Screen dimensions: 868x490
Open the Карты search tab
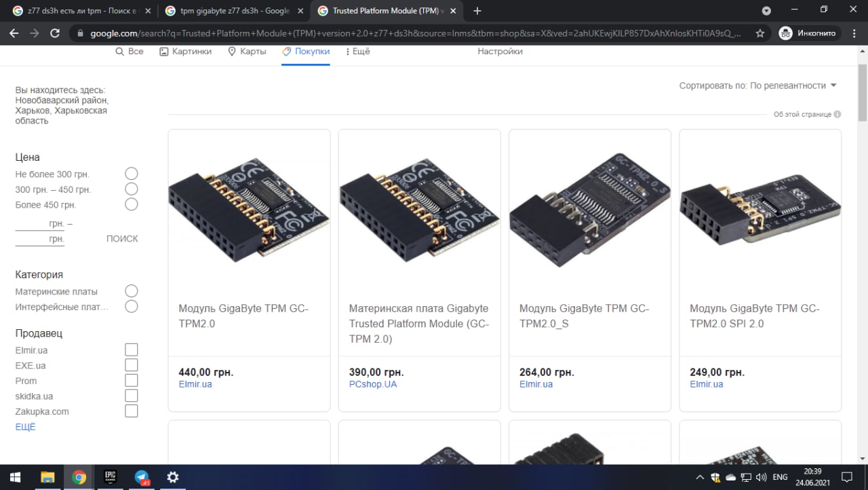247,52
